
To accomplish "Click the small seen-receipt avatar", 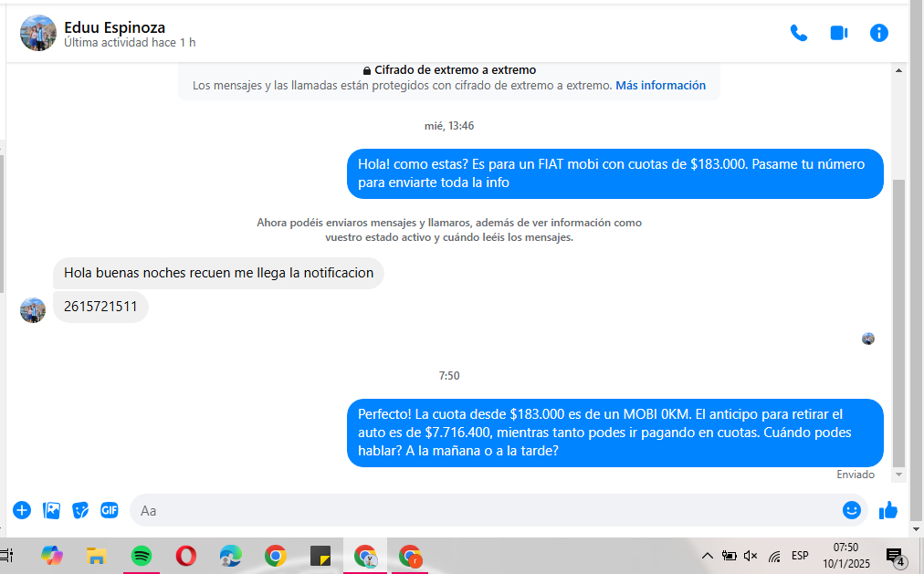I will pyautogui.click(x=868, y=339).
